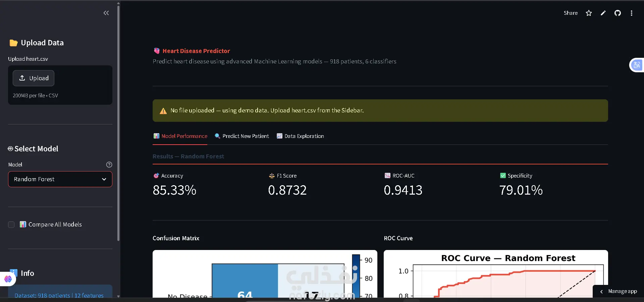Screen dimensions: 644x302
Task: Click the pencil edit icon
Action: pos(603,13)
